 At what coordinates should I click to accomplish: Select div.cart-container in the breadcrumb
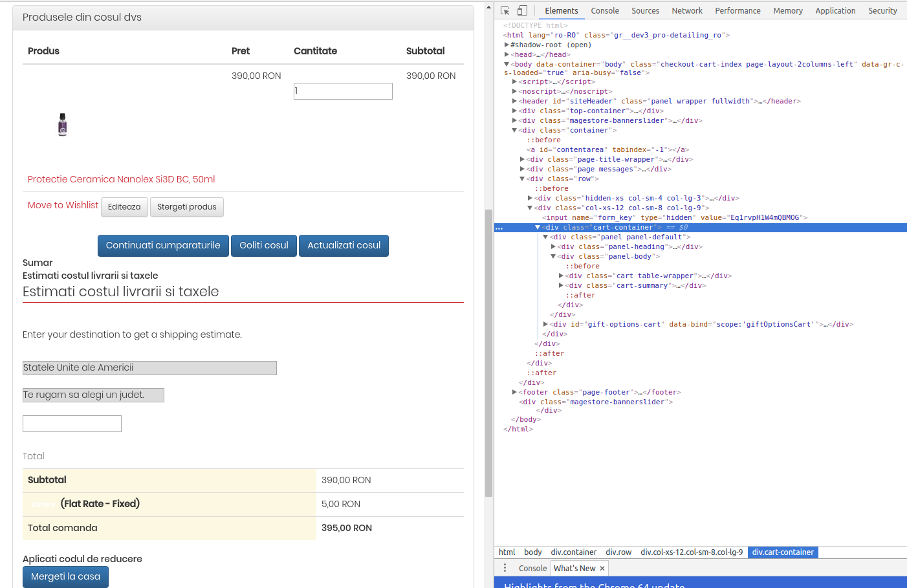coord(783,552)
